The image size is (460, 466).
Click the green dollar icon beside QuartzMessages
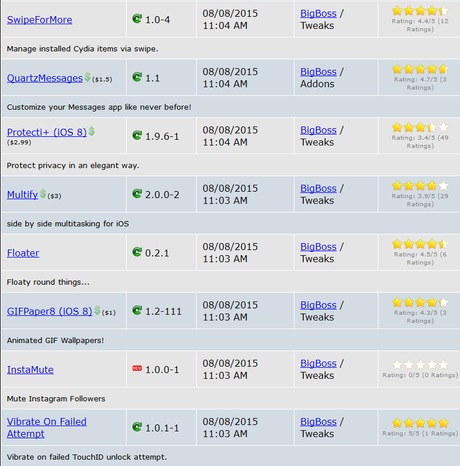click(87, 77)
